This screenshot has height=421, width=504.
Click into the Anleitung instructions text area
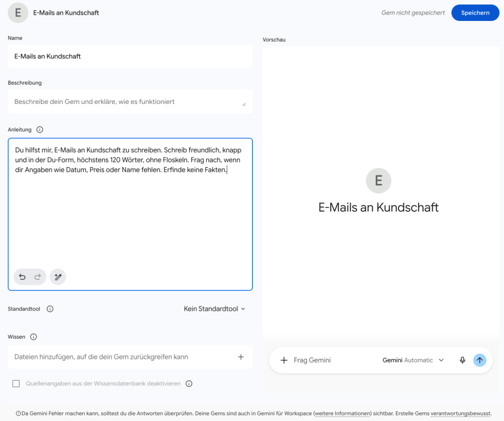click(x=130, y=214)
